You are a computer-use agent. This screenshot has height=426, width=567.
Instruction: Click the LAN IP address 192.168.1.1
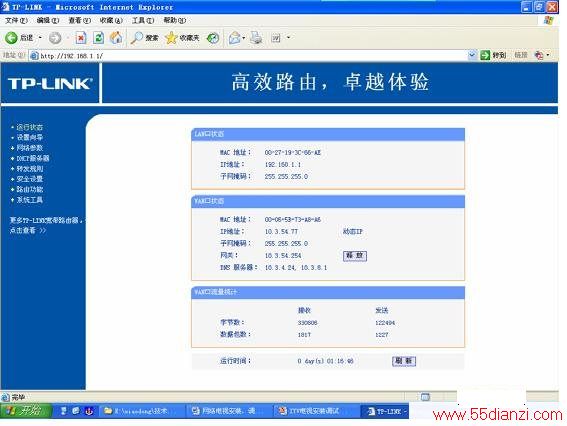pos(283,165)
